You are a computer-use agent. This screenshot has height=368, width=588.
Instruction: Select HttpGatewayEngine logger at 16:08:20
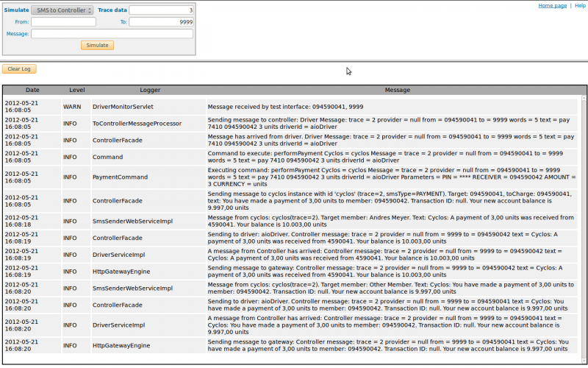(x=121, y=345)
